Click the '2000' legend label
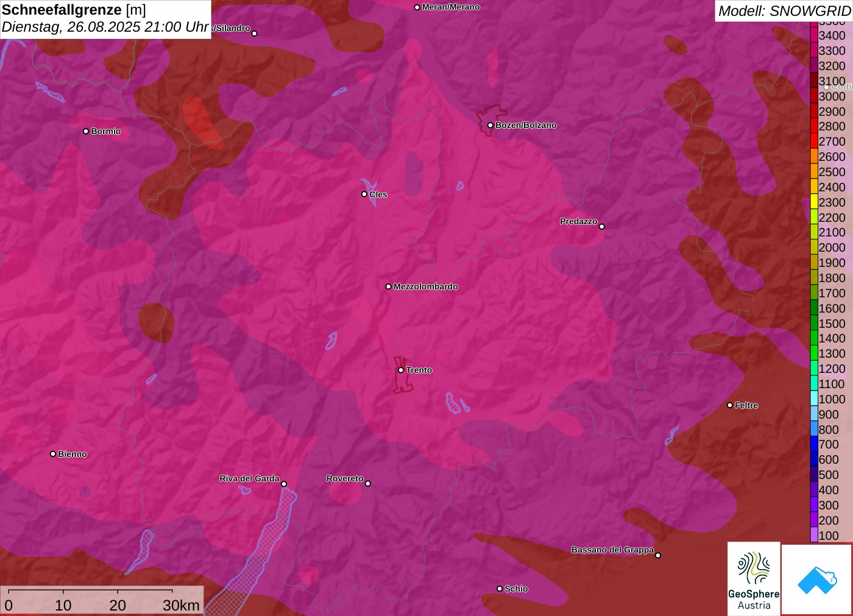This screenshot has height=616, width=853. coord(832,247)
